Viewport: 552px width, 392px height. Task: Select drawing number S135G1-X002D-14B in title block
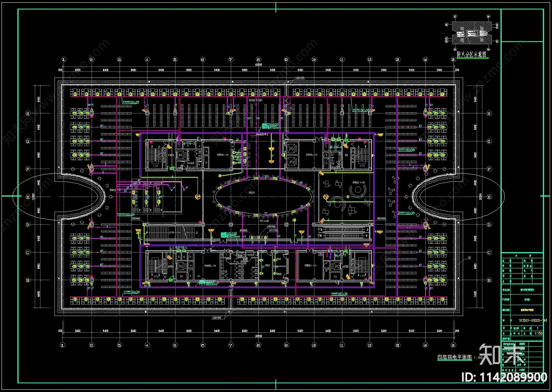[x=533, y=320]
